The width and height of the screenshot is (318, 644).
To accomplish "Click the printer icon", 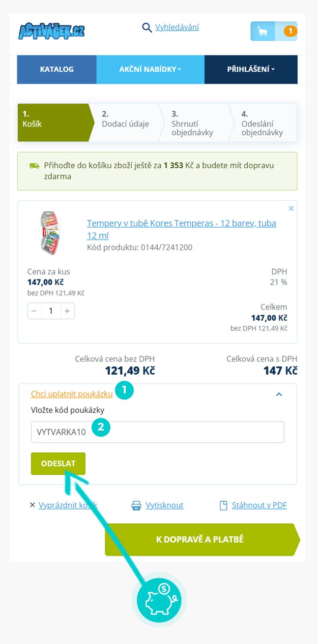I will (x=136, y=505).
